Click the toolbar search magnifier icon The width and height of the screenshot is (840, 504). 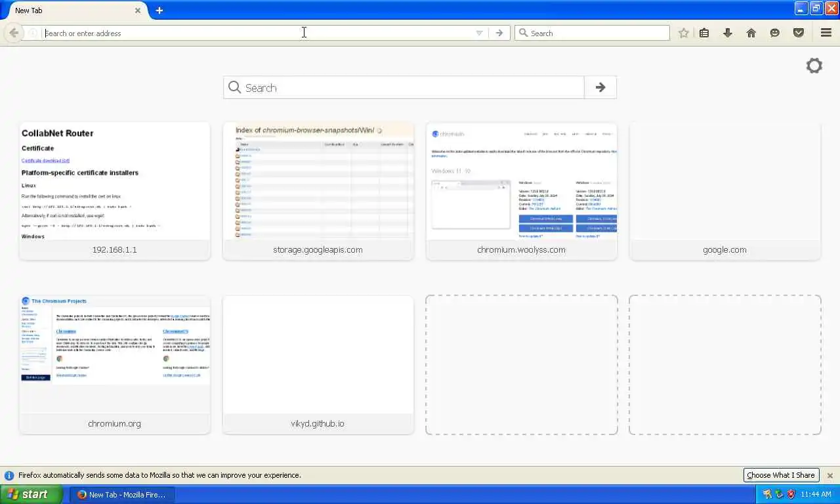[x=523, y=33]
